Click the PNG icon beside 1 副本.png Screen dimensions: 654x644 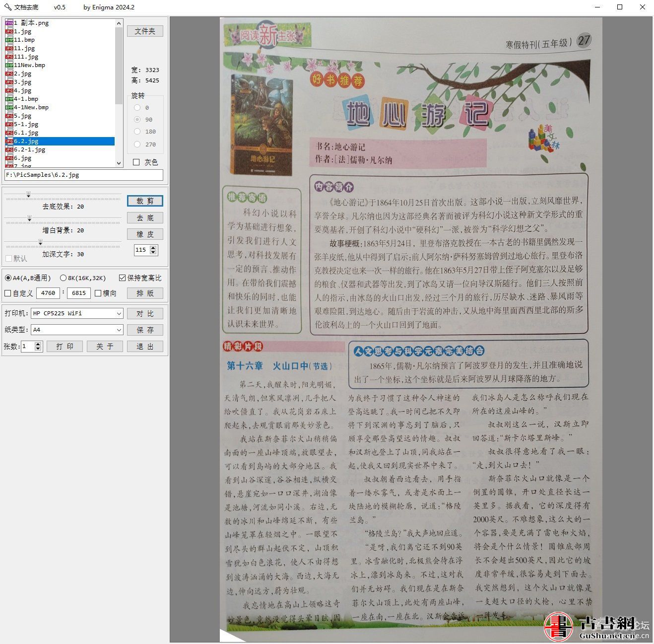(x=9, y=23)
